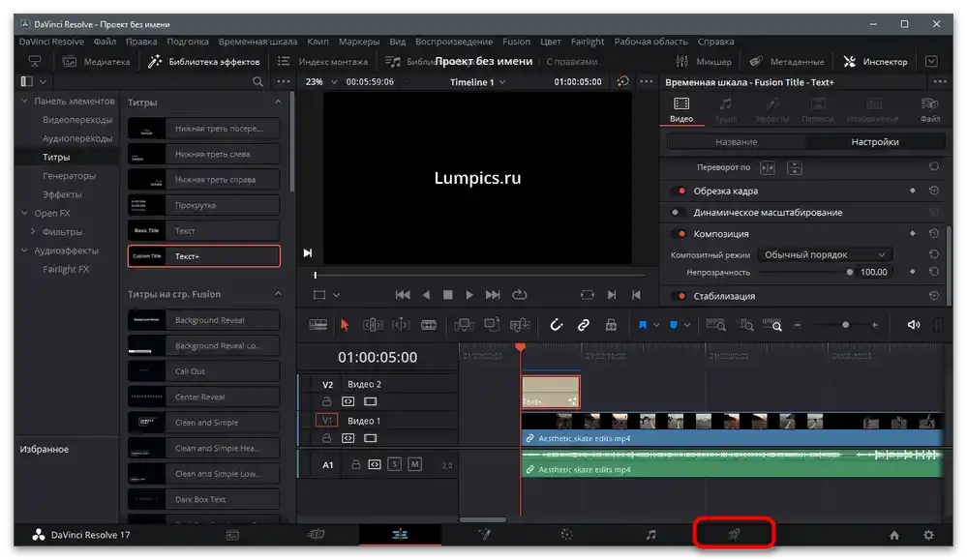Screen dimensions: 967x560
Task: Open the Color page icon
Action: click(567, 535)
